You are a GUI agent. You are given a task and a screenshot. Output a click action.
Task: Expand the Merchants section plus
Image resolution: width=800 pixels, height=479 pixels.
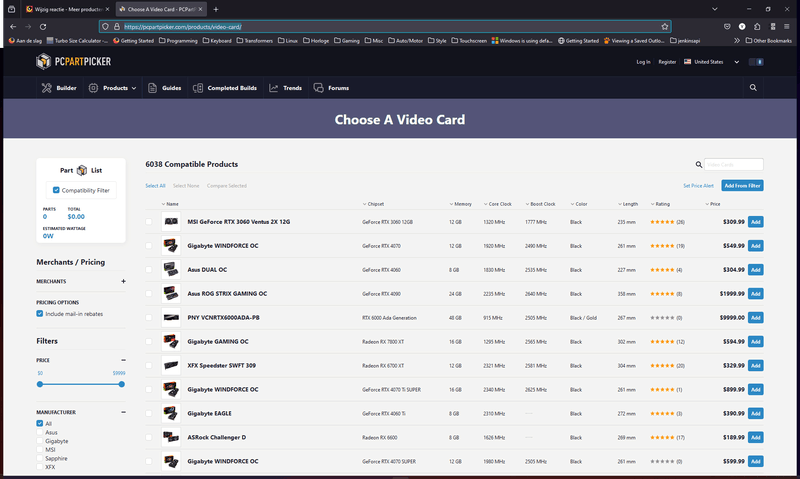coord(123,281)
